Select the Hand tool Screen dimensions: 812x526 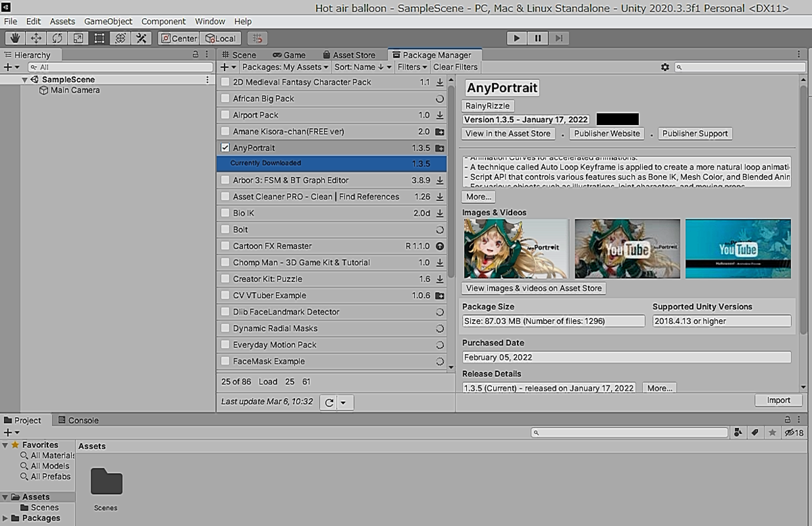(15, 39)
